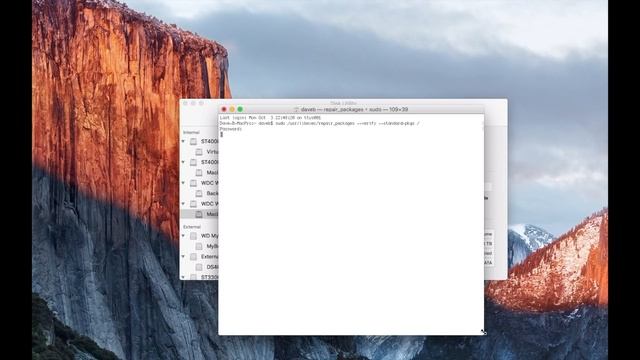Click the disk icon of WDC above Back
Viewport: 640px width, 360px height.
pos(193,183)
